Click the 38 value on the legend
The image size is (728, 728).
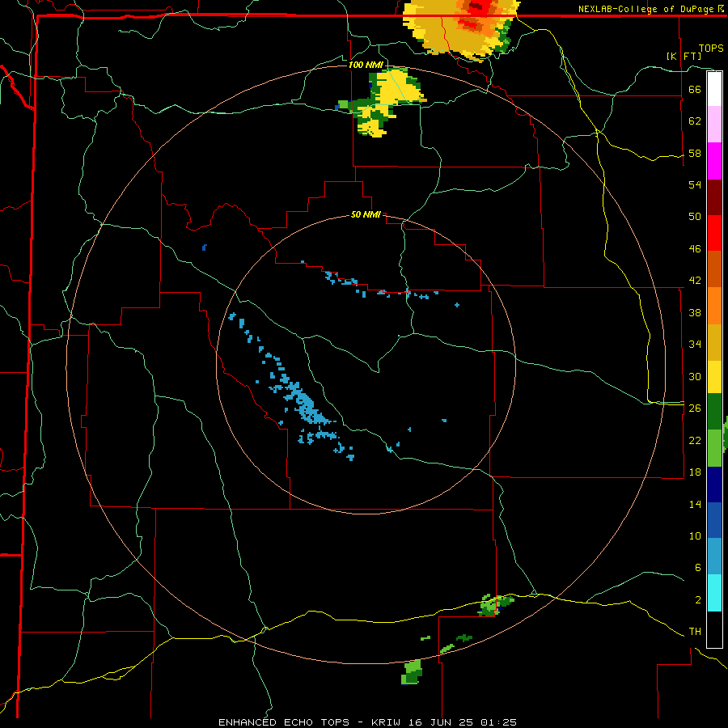pos(695,313)
